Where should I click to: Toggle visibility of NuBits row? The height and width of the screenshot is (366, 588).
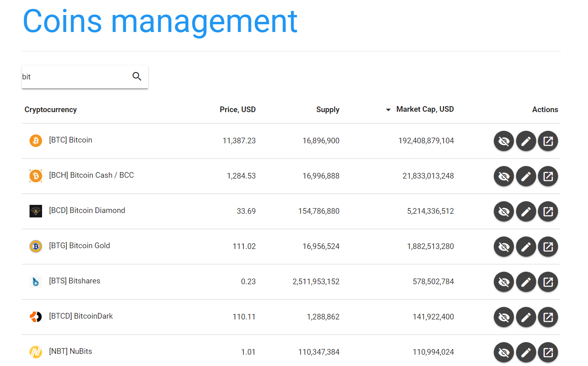504,352
